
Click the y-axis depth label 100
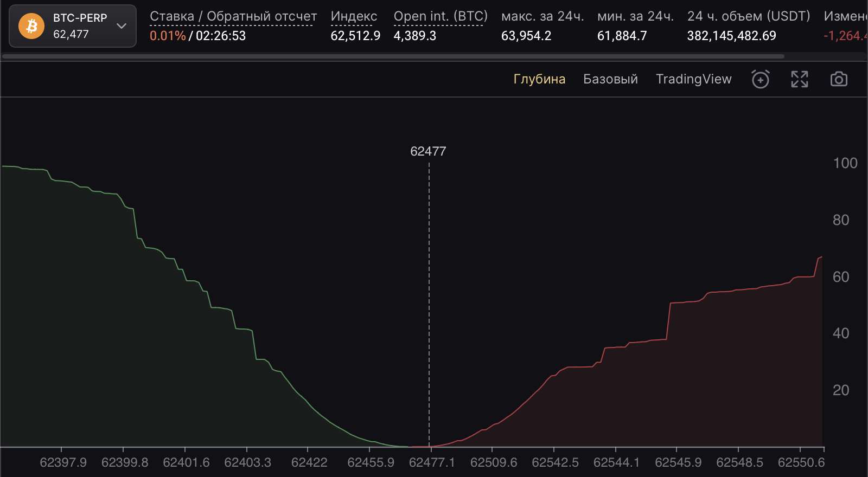click(x=845, y=163)
